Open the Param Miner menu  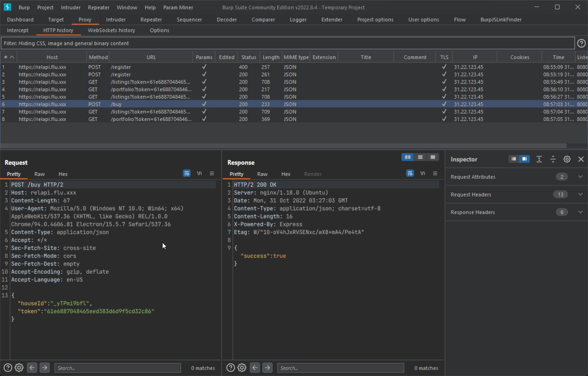[x=178, y=7]
